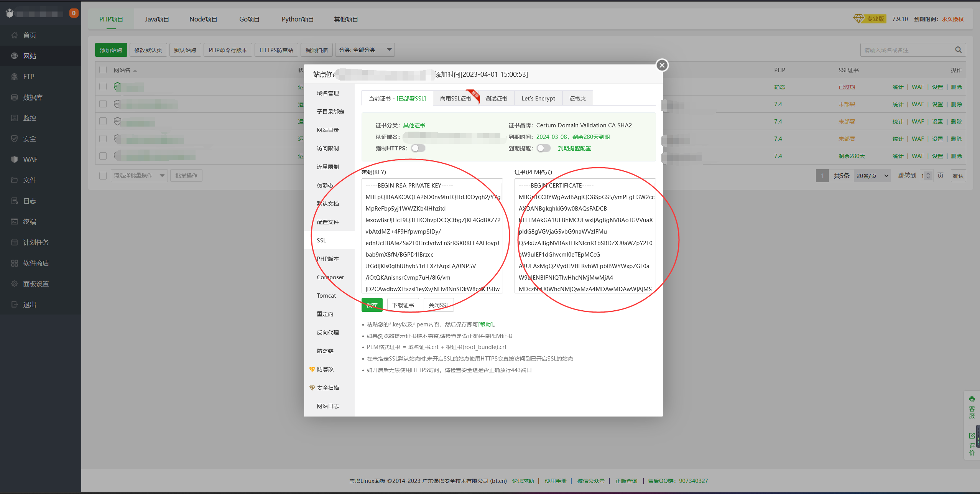Click the 密钥(KEY) private key text area
980x494 pixels.
click(432, 236)
